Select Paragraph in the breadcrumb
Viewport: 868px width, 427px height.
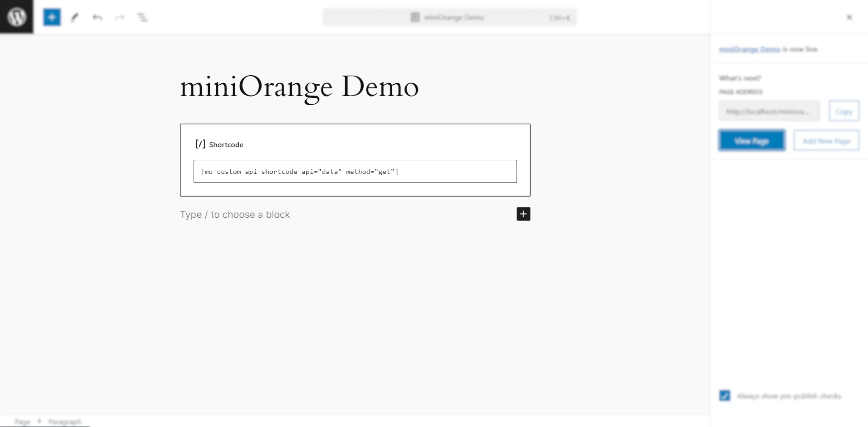coord(65,422)
